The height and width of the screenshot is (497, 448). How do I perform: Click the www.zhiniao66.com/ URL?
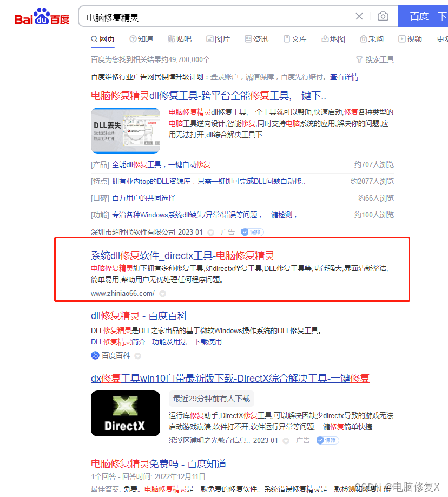123,294
